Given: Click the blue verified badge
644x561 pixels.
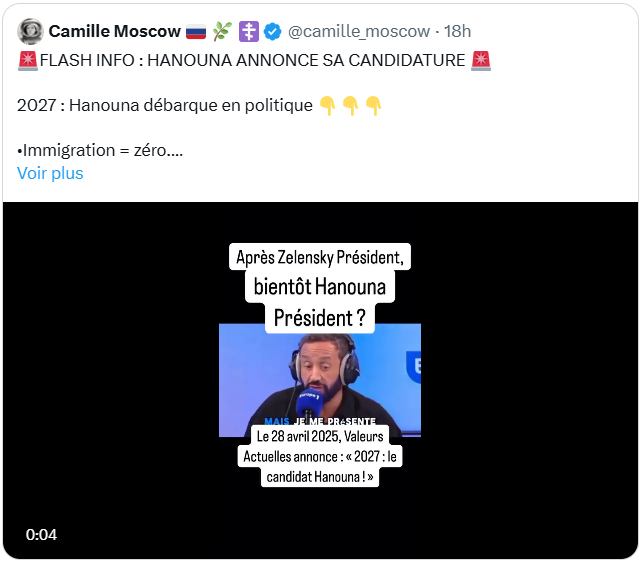Looking at the screenshot, I should (x=272, y=32).
